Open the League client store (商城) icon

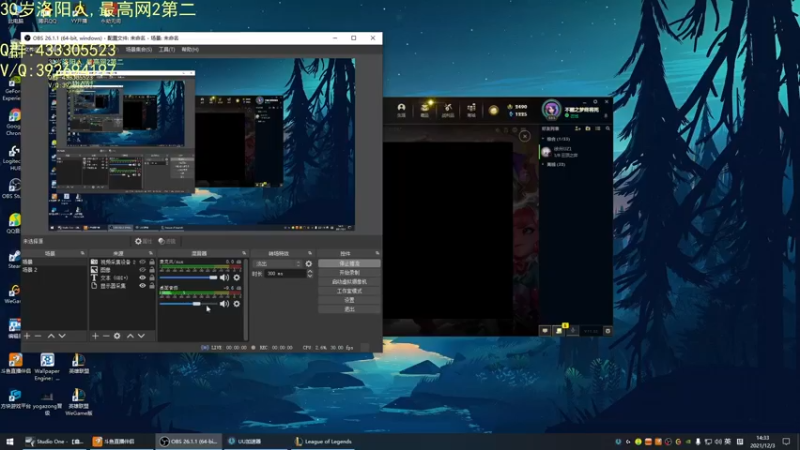(471, 110)
